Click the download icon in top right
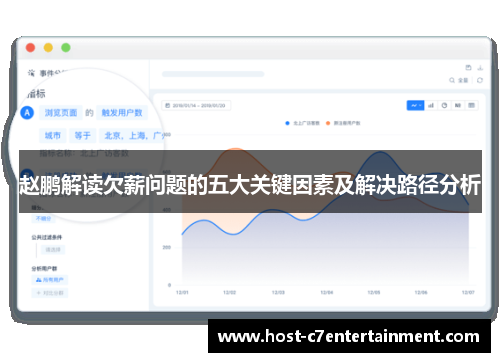The height and width of the screenshot is (362, 500). click(480, 68)
